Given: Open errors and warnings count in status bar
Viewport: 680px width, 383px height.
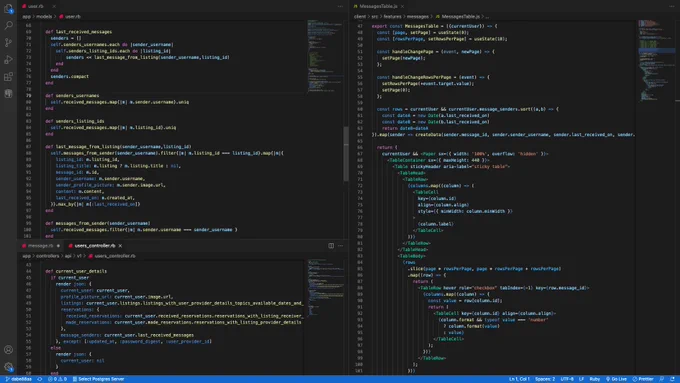Looking at the screenshot, I should coord(57,379).
